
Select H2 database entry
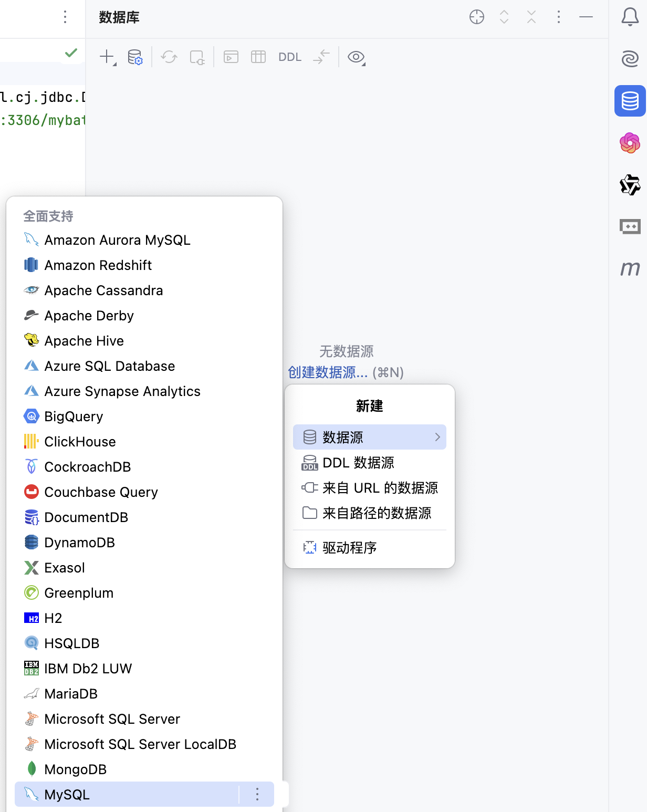coord(144,618)
